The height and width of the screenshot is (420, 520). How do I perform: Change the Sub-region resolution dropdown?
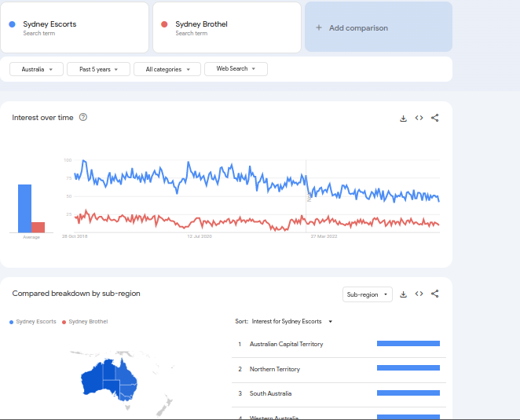pyautogui.click(x=368, y=294)
